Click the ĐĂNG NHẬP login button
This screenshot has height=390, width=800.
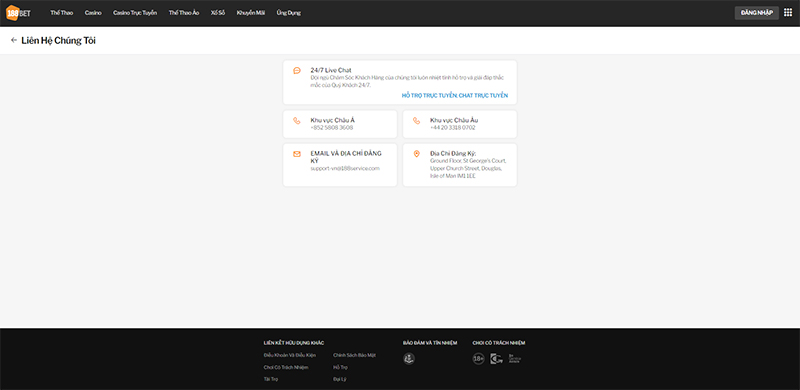[757, 13]
